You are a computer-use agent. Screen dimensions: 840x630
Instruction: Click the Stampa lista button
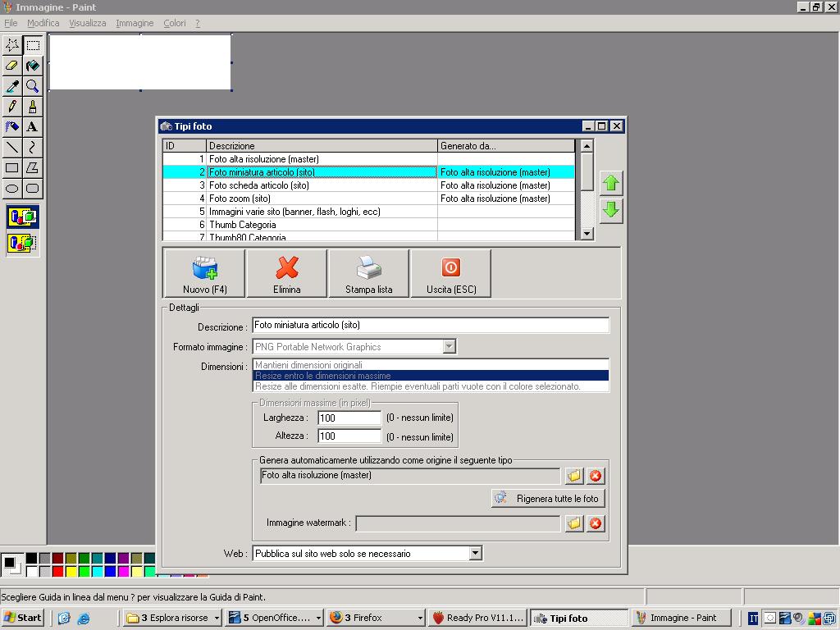[x=368, y=274]
